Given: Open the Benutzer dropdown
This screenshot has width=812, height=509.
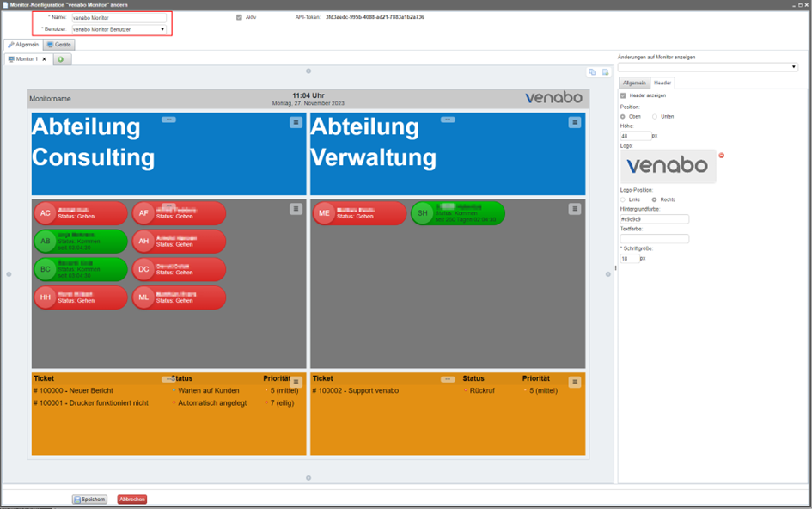Looking at the screenshot, I should click(x=162, y=29).
